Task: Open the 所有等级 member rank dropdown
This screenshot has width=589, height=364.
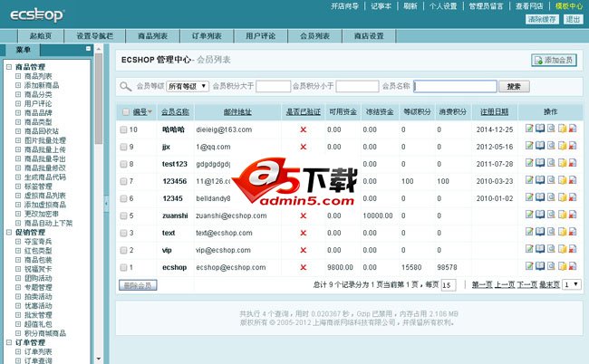Action: click(x=188, y=86)
